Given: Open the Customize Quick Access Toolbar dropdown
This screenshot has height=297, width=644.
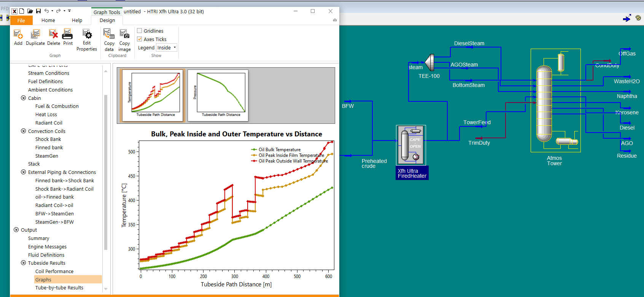Looking at the screenshot, I should tap(70, 11).
